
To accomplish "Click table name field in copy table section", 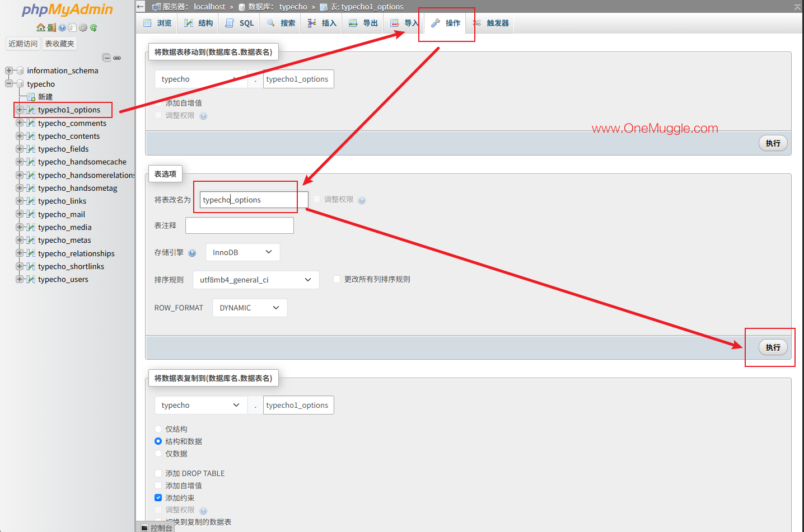I will pyautogui.click(x=298, y=405).
